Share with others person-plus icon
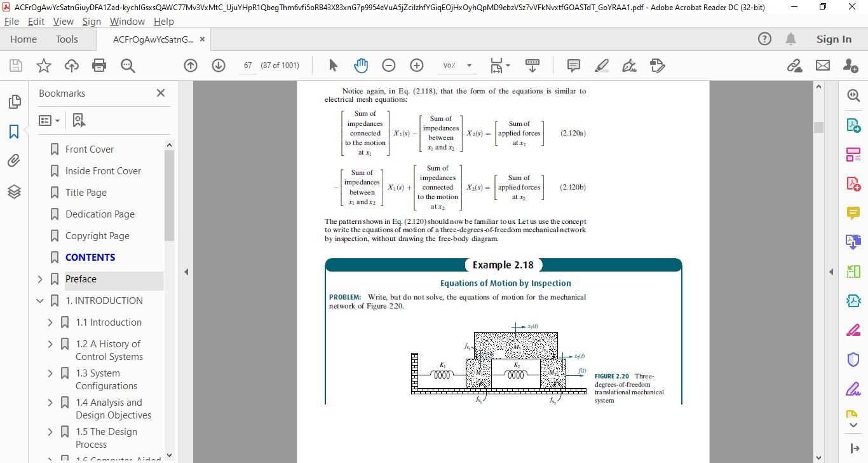The height and width of the screenshot is (463, 868). [851, 66]
